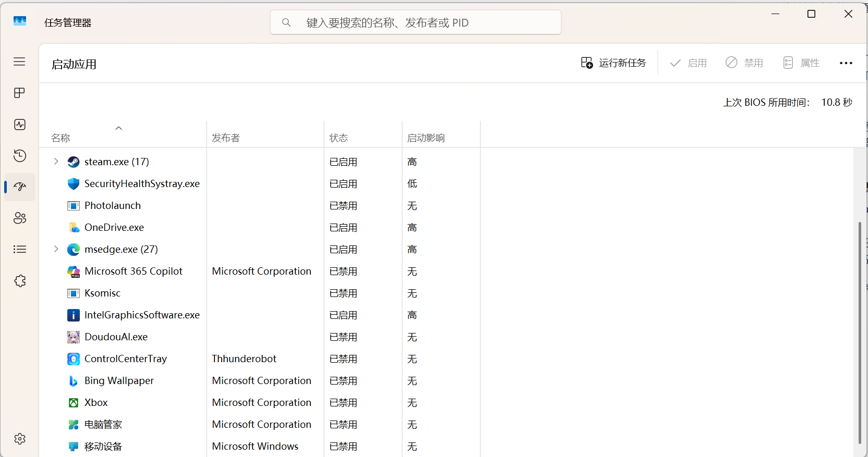Expand the msedge.exe (27) group

(x=56, y=249)
